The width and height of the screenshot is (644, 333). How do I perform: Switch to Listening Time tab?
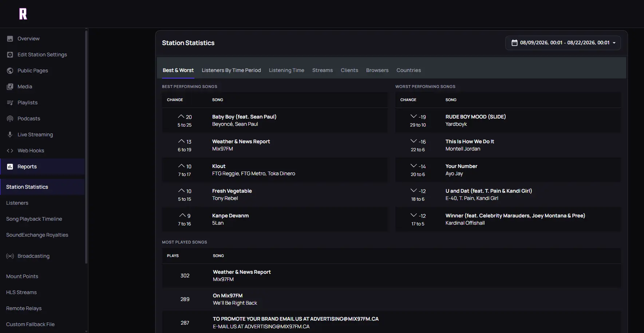coord(287,70)
